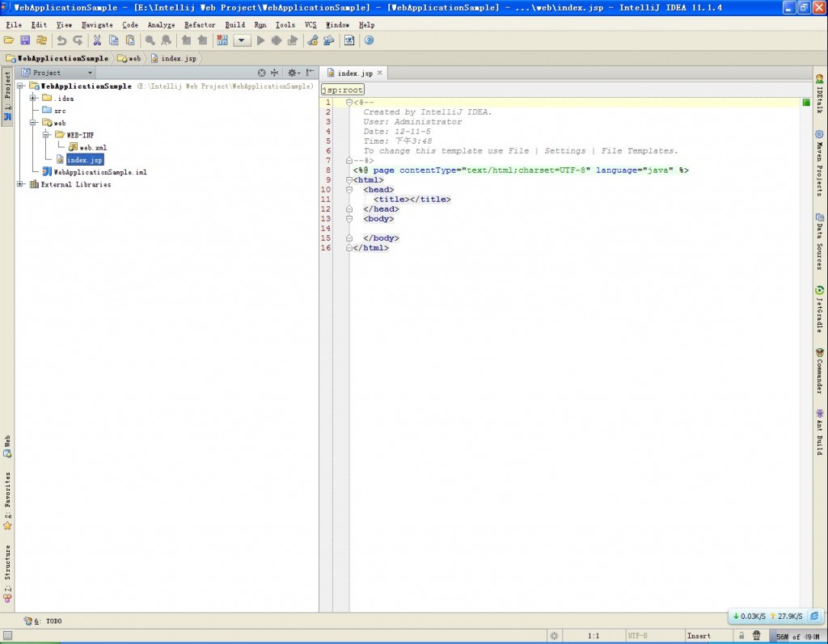Open Settings via the wrench toolbar icon
828x644 pixels.
313,40
